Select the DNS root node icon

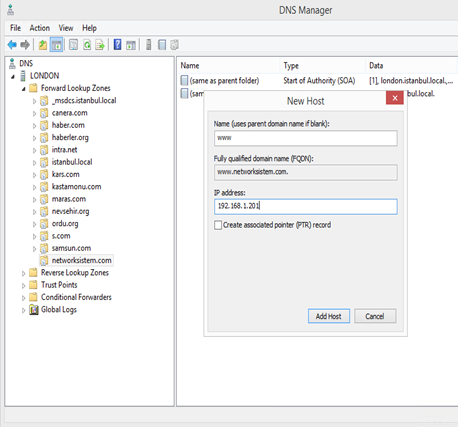point(12,63)
